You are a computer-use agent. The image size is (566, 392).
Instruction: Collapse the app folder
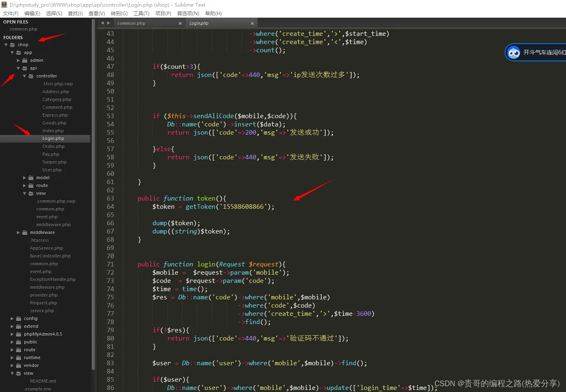(x=12, y=52)
